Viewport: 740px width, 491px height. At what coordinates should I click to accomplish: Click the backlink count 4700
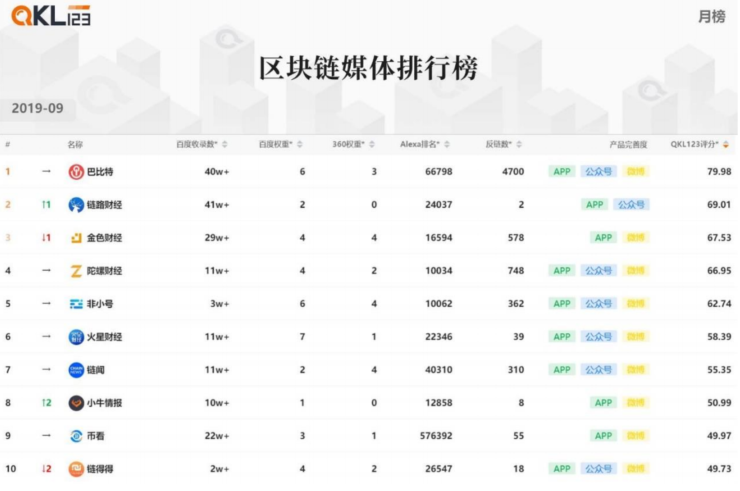(513, 172)
